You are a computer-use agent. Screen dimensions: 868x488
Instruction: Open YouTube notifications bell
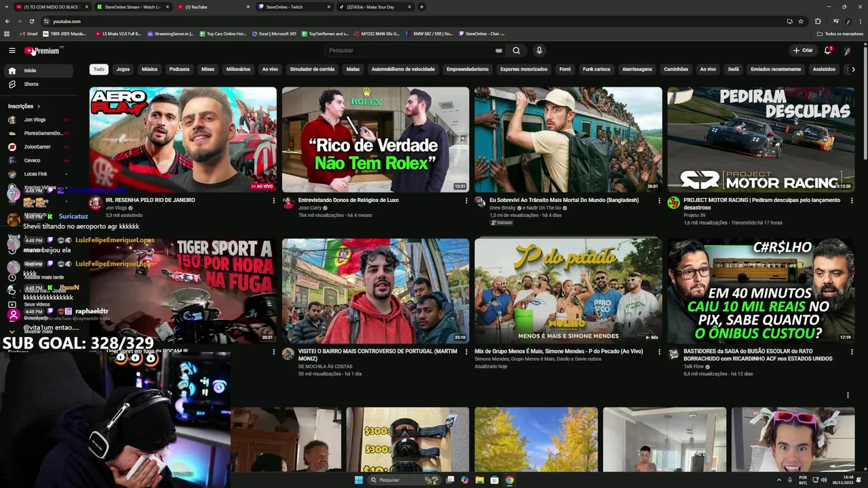pos(827,50)
